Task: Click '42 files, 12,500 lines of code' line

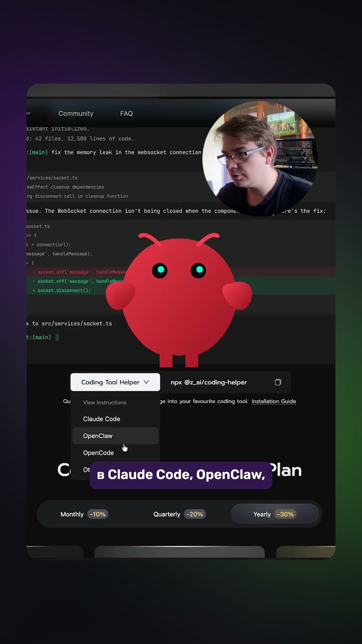Action: click(80, 139)
